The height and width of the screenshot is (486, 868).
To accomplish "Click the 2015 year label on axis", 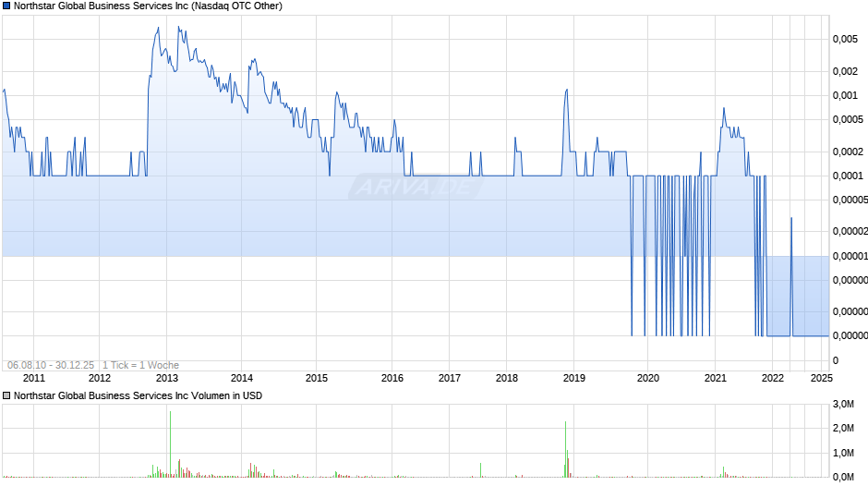I will tap(317, 378).
